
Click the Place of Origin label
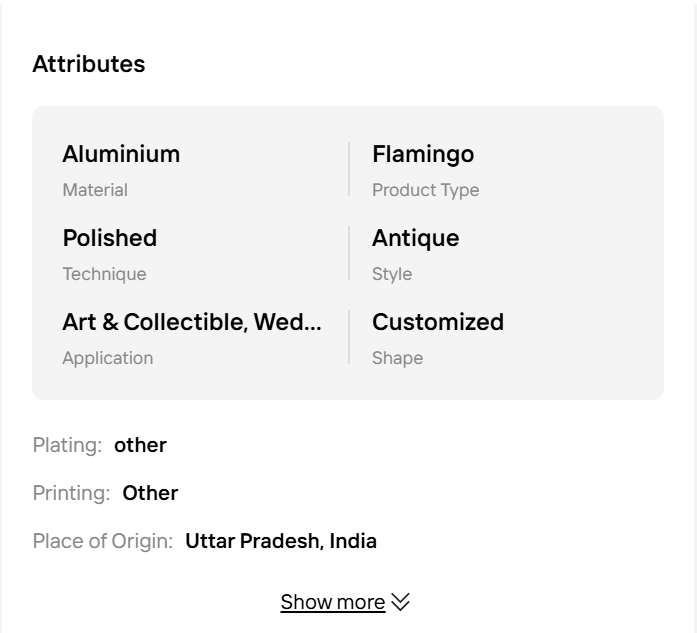(102, 541)
